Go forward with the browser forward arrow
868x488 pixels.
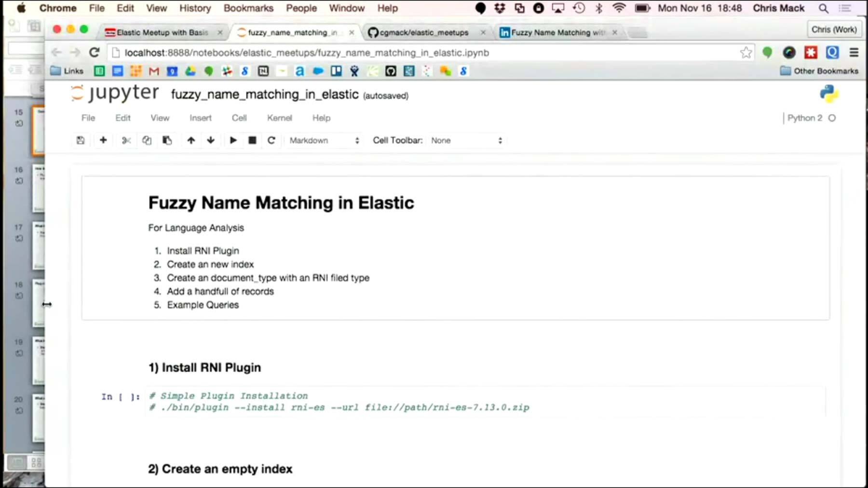(x=75, y=52)
